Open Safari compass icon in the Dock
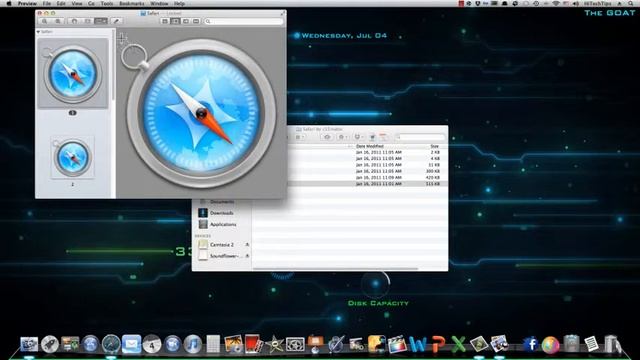The image size is (640, 360). click(x=111, y=344)
